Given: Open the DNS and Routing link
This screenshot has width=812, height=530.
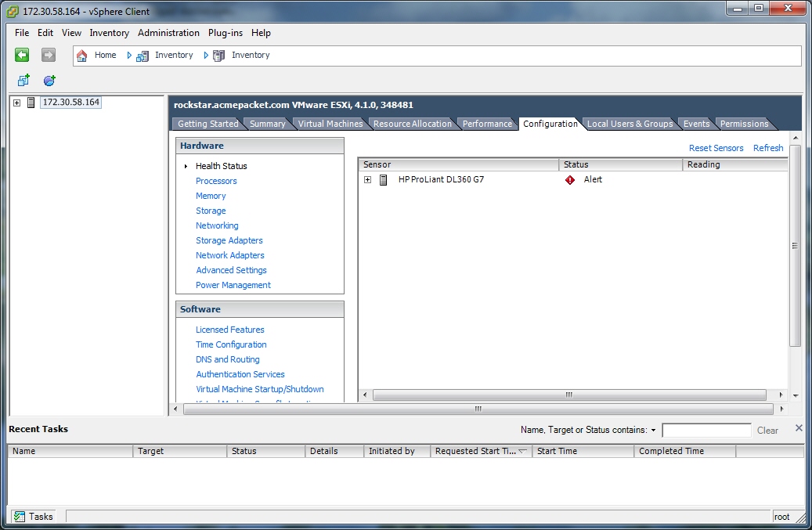Looking at the screenshot, I should [x=227, y=359].
